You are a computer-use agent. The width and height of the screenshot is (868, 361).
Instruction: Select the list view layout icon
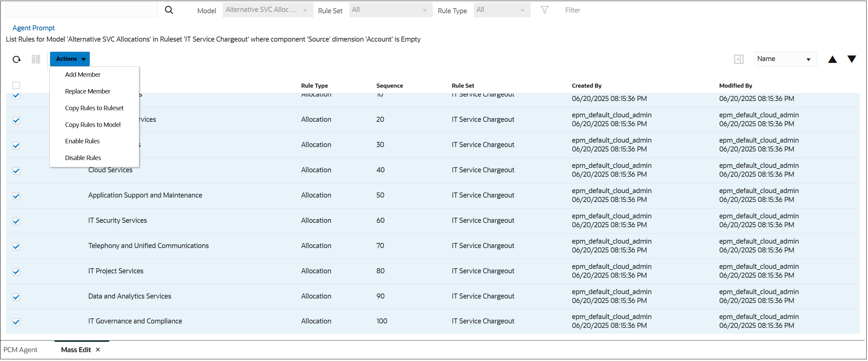(x=36, y=59)
